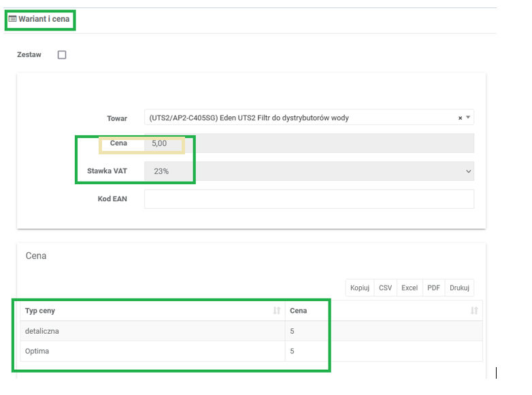This screenshot has height=395, width=532.
Task: Open the Wariant i cena section header
Action: [x=44, y=19]
